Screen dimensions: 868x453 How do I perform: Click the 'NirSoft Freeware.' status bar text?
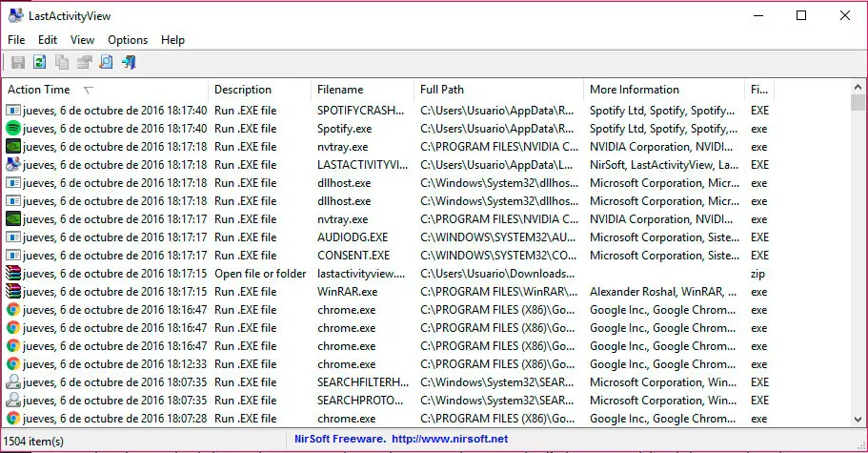tap(340, 439)
